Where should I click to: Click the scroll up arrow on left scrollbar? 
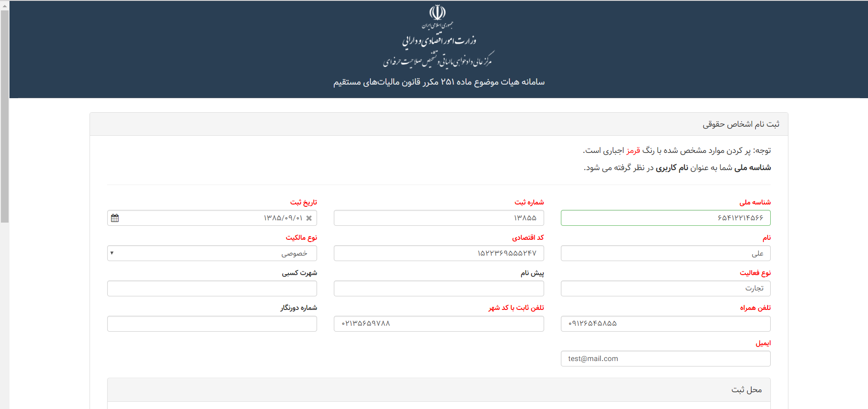(5, 5)
